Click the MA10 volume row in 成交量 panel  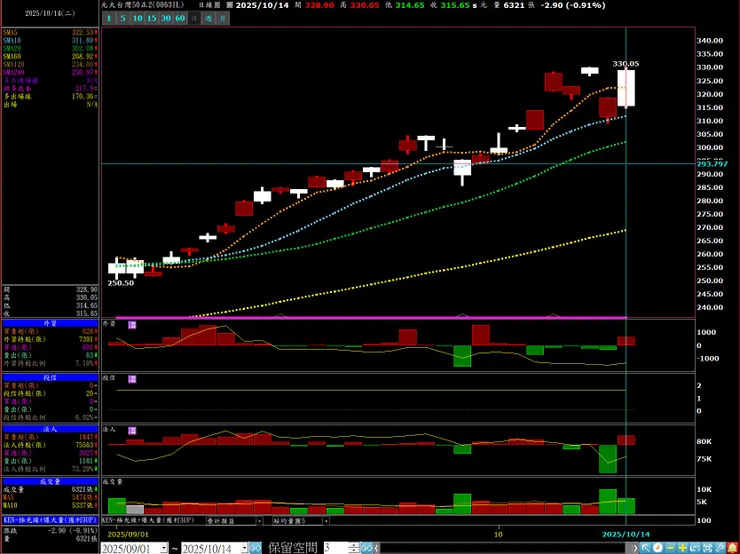(x=50, y=505)
